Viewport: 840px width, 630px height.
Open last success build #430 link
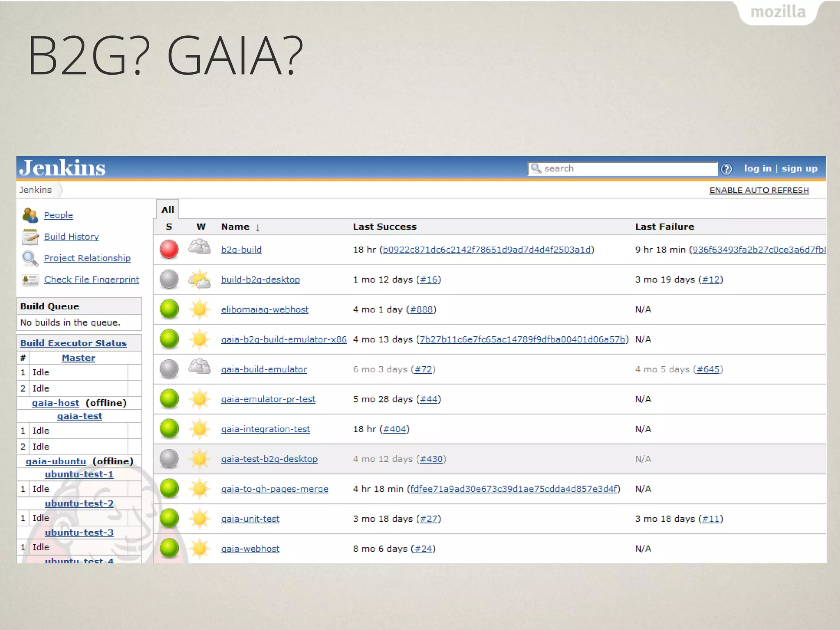point(431,459)
